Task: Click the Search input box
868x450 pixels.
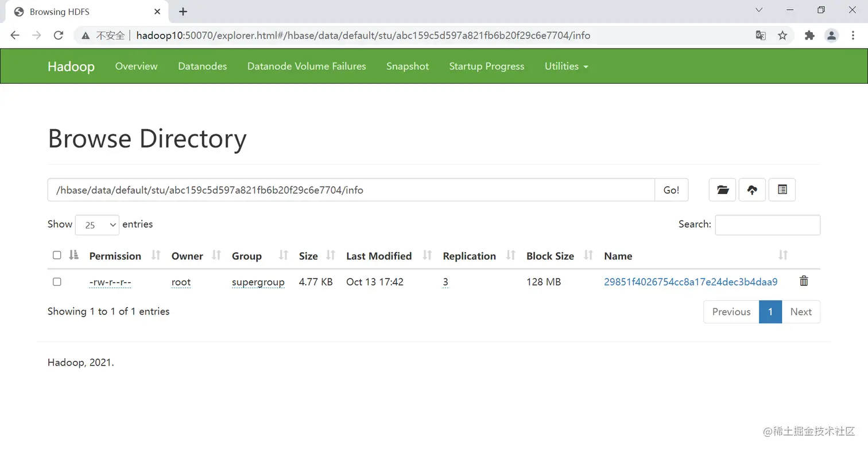Action: pyautogui.click(x=768, y=224)
